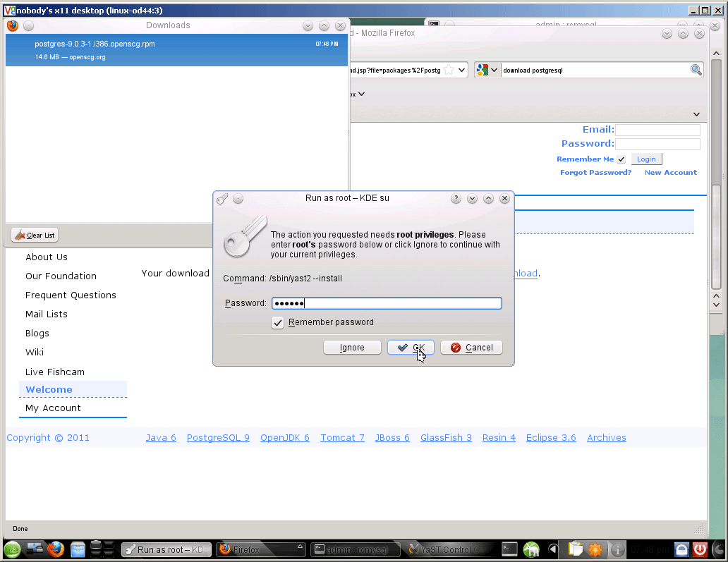728x562 pixels.
Task: Open Our Foundation sidebar link
Action: coord(61,276)
